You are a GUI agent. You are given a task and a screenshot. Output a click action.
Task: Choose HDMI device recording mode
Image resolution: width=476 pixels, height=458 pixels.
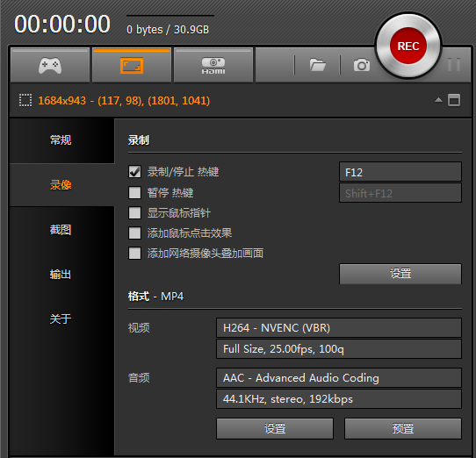(x=213, y=65)
